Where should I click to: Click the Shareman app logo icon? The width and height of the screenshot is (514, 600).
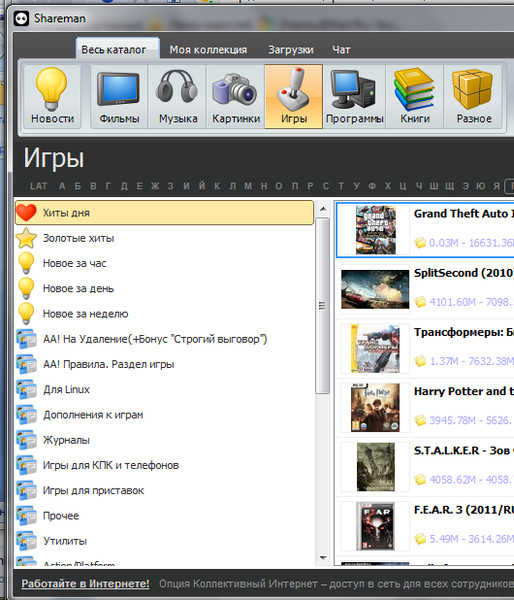21,18
